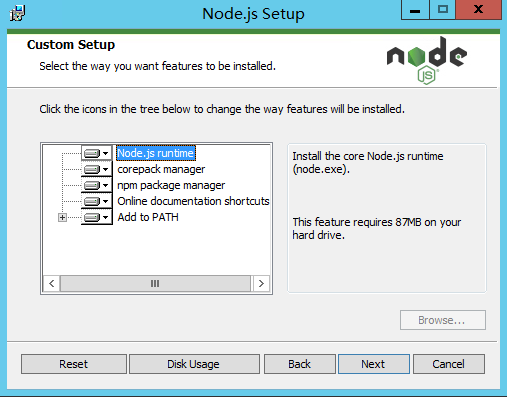The width and height of the screenshot is (507, 397).
Task: Click the horizontal scrollbar thumb in feature tree
Action: click(x=155, y=284)
